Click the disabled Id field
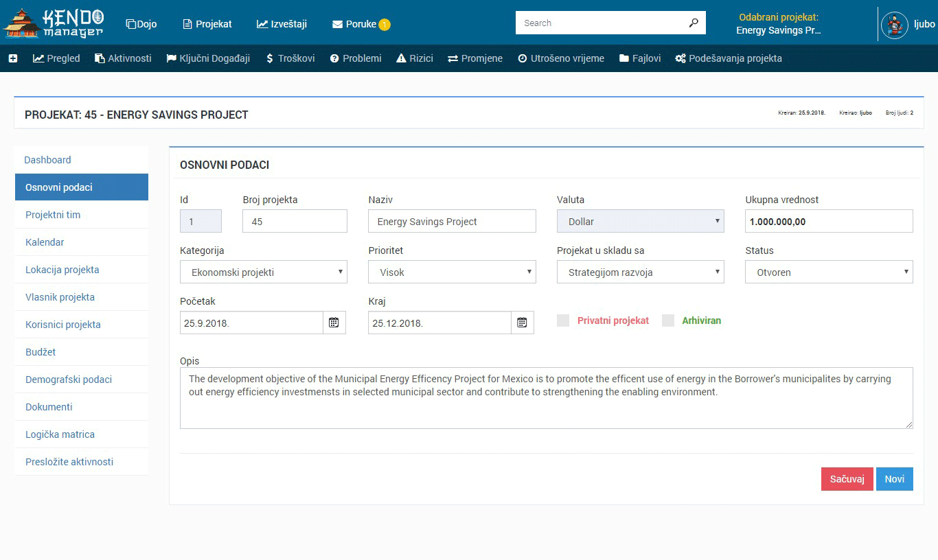 (201, 221)
